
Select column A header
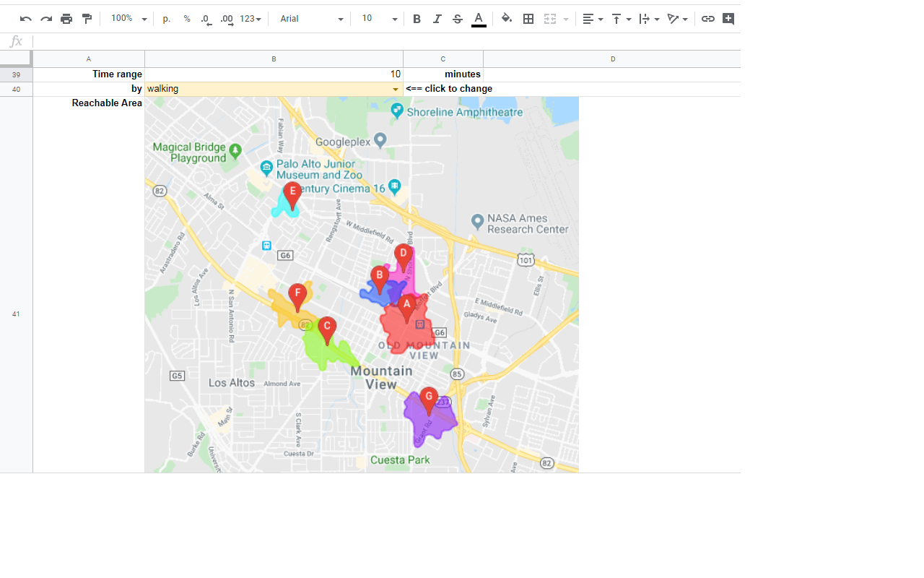pyautogui.click(x=89, y=59)
